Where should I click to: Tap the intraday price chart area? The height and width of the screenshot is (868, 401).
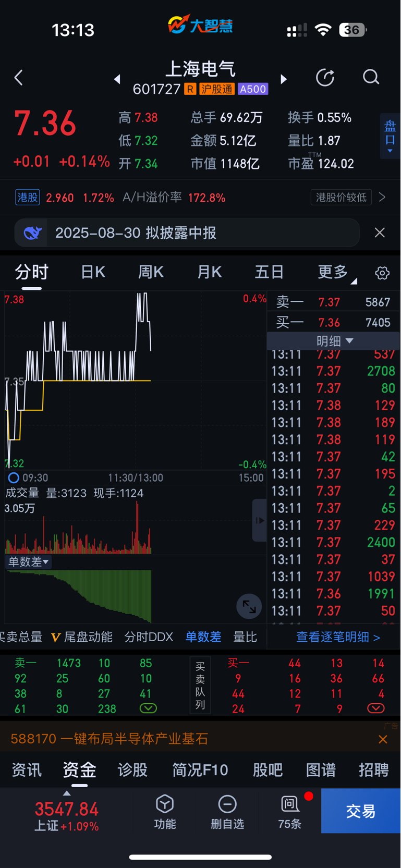(136, 381)
